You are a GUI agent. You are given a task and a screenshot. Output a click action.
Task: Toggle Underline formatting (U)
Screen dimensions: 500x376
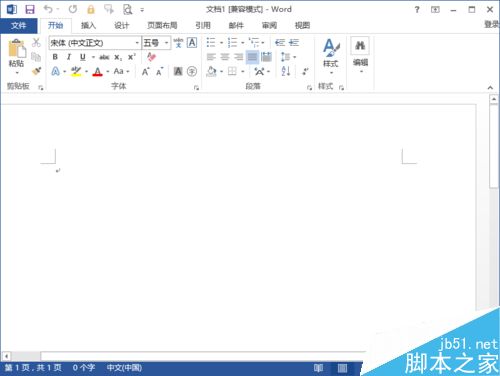(83, 57)
